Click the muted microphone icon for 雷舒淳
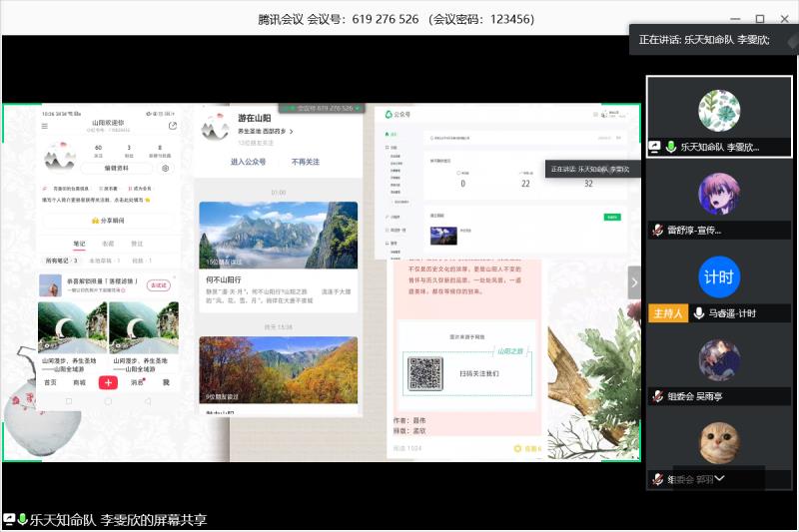Screen dimensions: 799x532 [657, 230]
